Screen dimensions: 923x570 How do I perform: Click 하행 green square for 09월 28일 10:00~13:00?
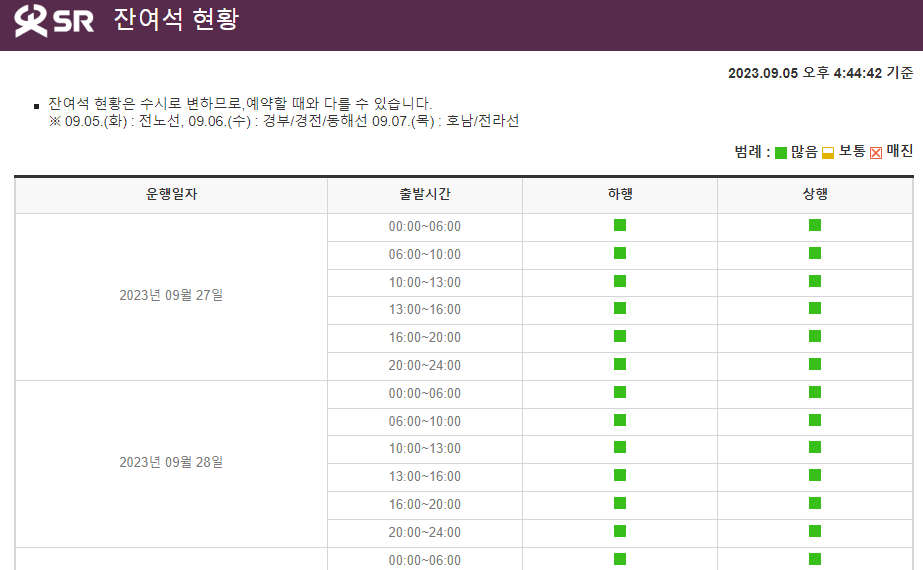[x=620, y=447]
